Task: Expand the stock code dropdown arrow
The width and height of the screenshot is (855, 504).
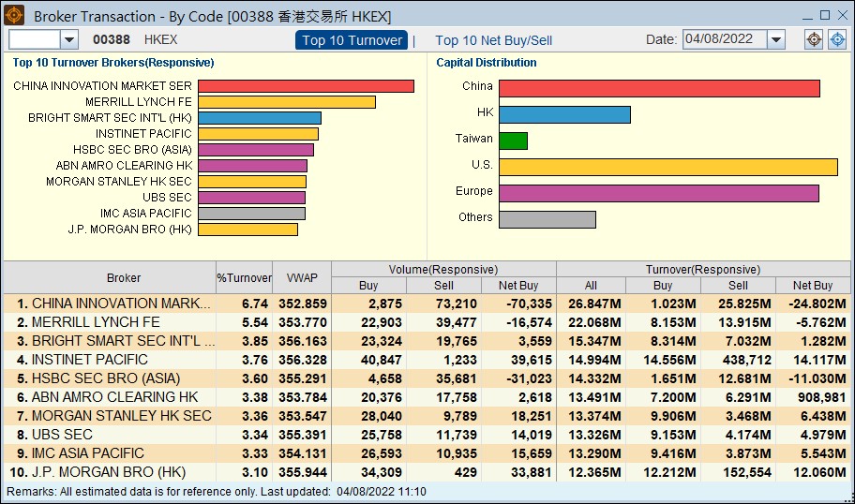Action: tap(69, 39)
